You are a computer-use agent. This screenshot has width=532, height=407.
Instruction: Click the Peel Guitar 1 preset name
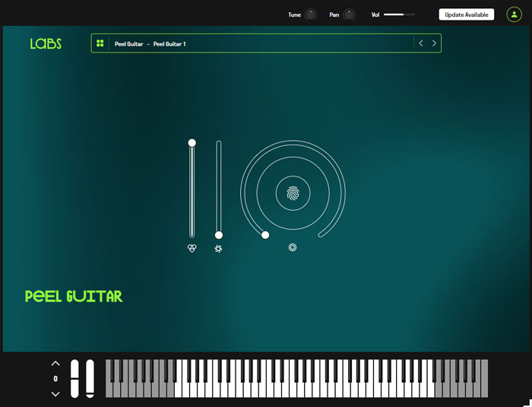coord(169,44)
